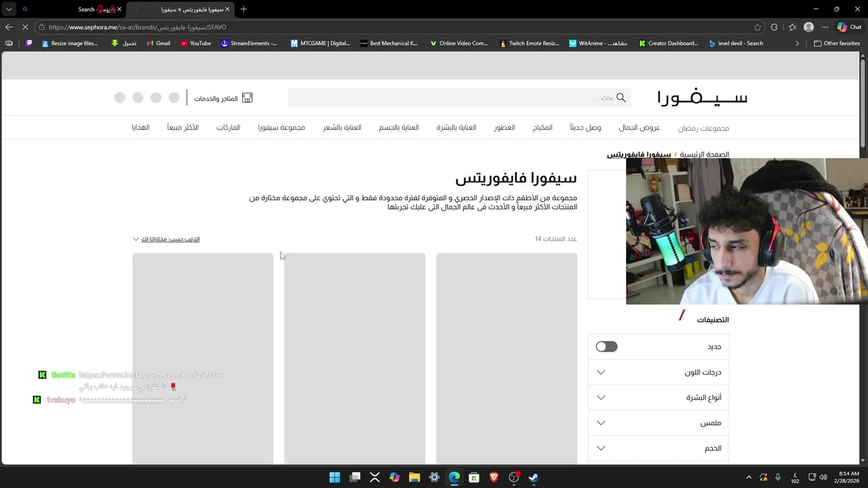Open Gmail bookmark
This screenshot has width=868, height=488.
[158, 43]
